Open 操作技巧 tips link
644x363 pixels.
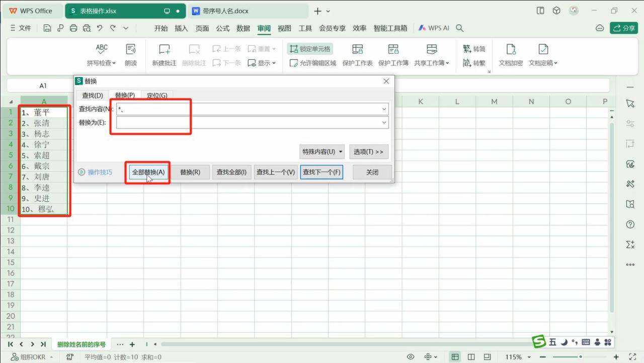(96, 172)
